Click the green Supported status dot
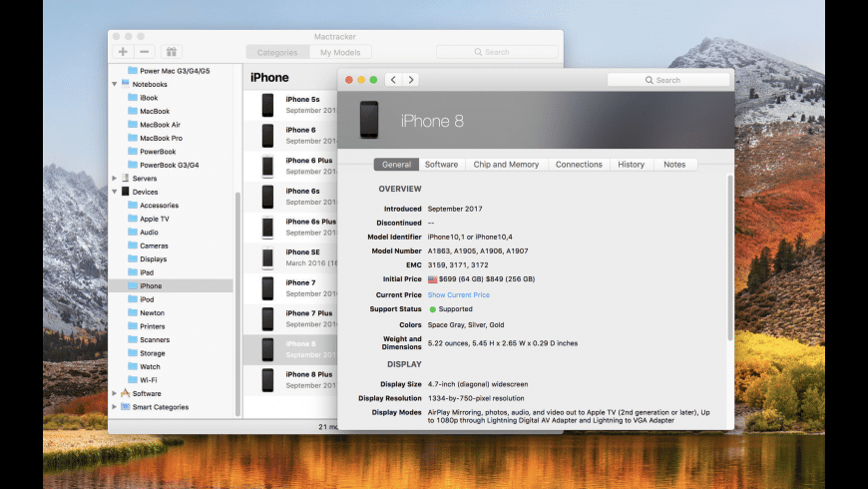This screenshot has width=868, height=489. click(432, 309)
